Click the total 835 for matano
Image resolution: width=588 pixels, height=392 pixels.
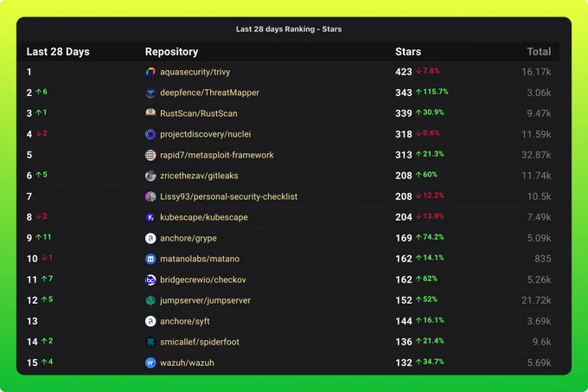coord(543,259)
